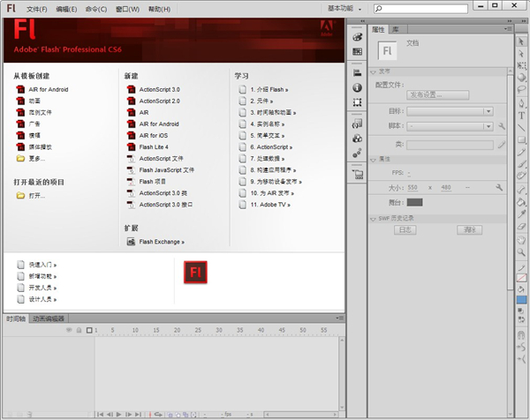Image resolution: width=530 pixels, height=420 pixels.
Task: Select the Hand tool
Action: tap(522, 239)
